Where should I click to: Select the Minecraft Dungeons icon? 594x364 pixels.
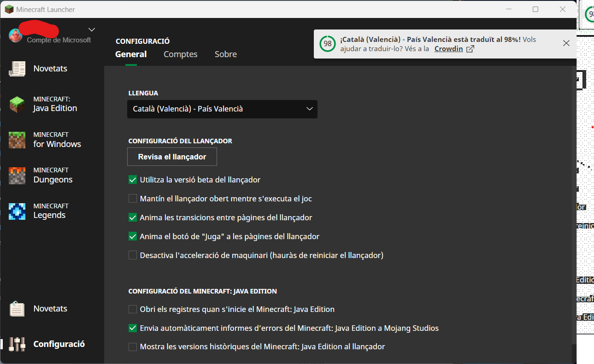(18, 176)
